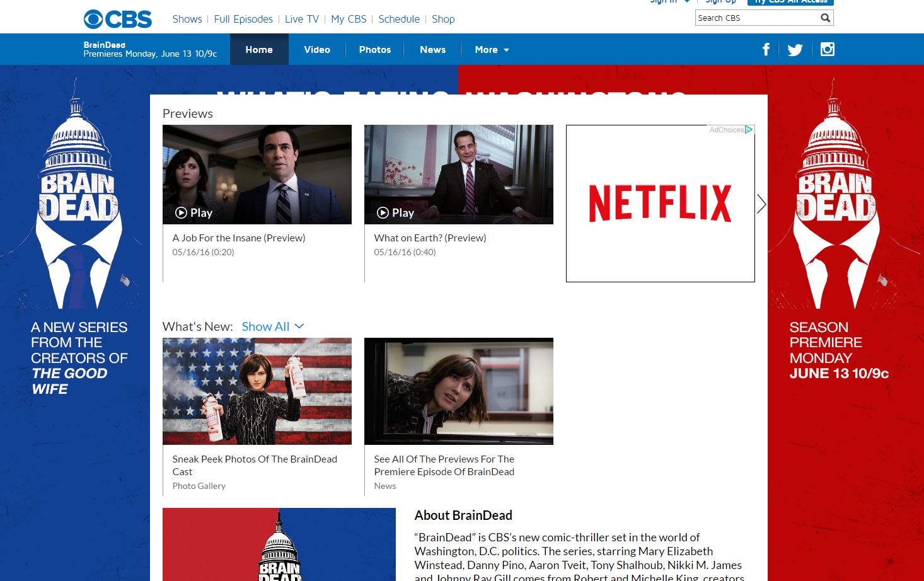
Task: Open Shop in the top menu
Action: (443, 19)
